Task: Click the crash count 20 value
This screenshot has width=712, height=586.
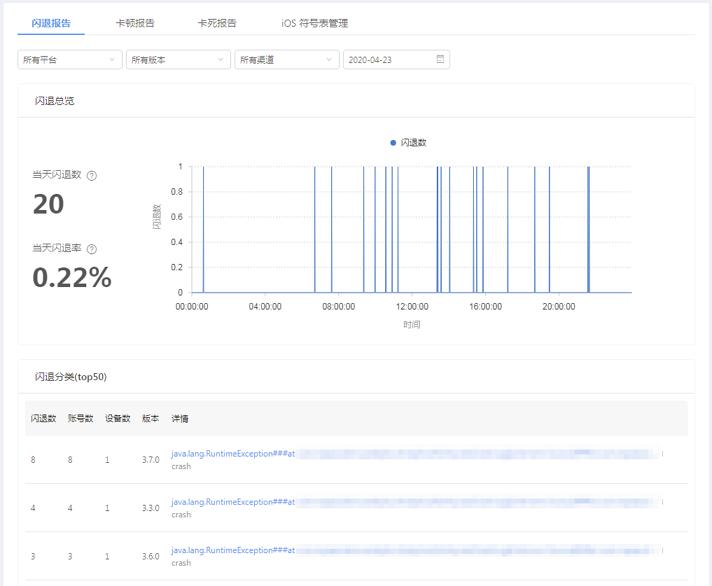Action: click(49, 204)
